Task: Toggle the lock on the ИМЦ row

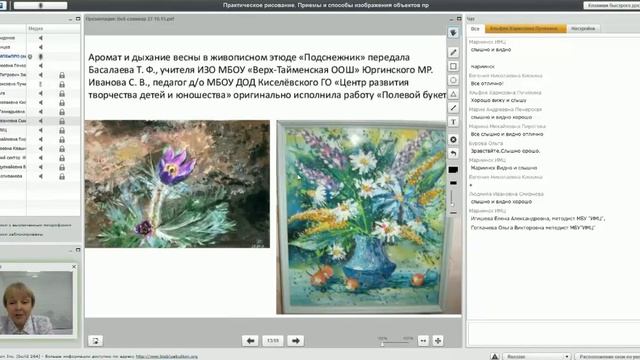Action: [62, 130]
